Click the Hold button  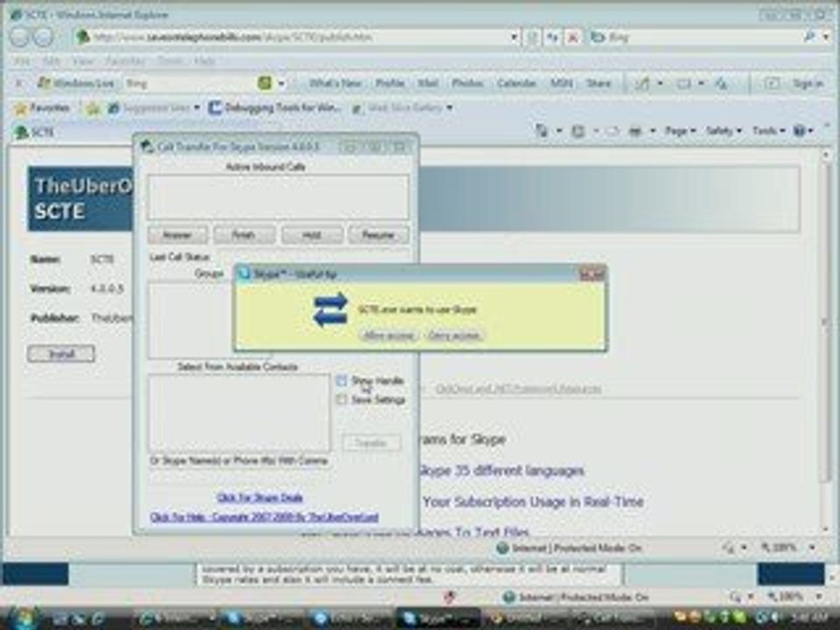click(x=311, y=234)
